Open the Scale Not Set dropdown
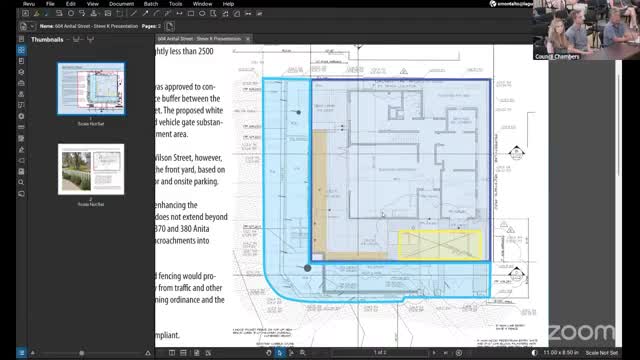 601,353
